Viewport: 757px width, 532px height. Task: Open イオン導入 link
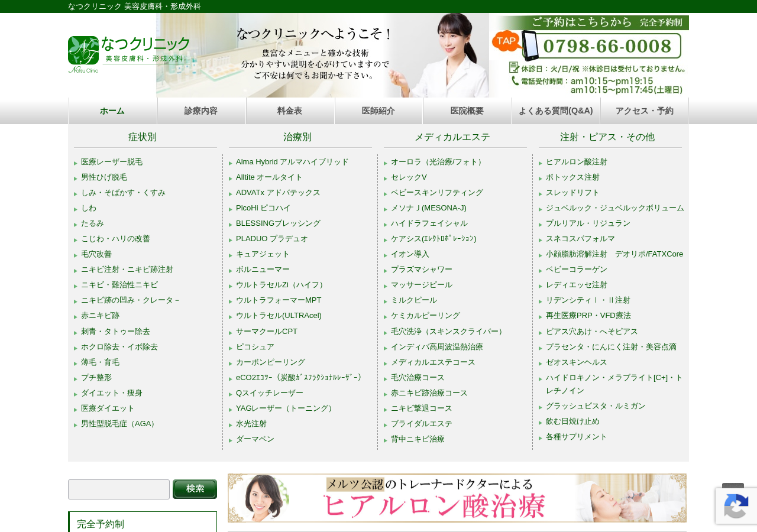pos(410,254)
